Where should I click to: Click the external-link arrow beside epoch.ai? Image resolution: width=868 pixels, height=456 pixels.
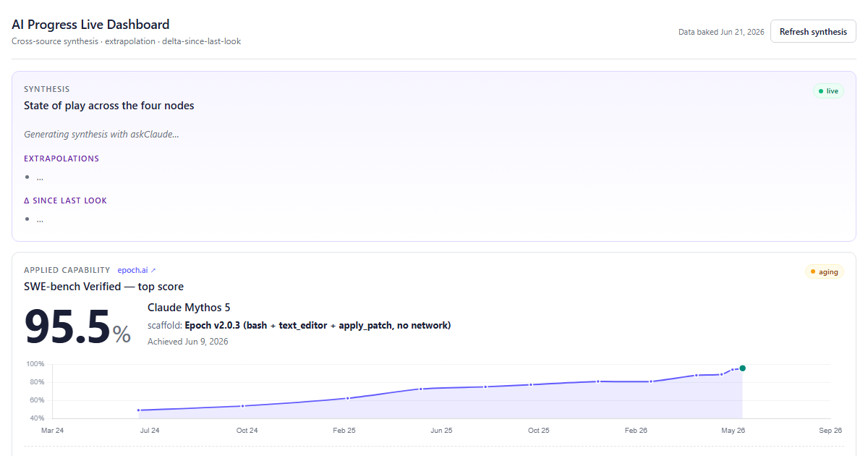tap(153, 270)
